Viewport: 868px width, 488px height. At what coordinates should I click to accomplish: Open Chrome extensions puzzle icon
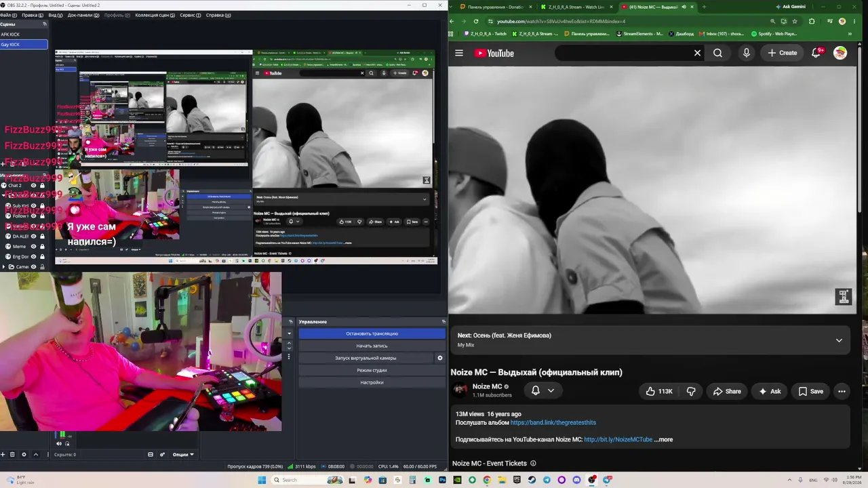812,21
